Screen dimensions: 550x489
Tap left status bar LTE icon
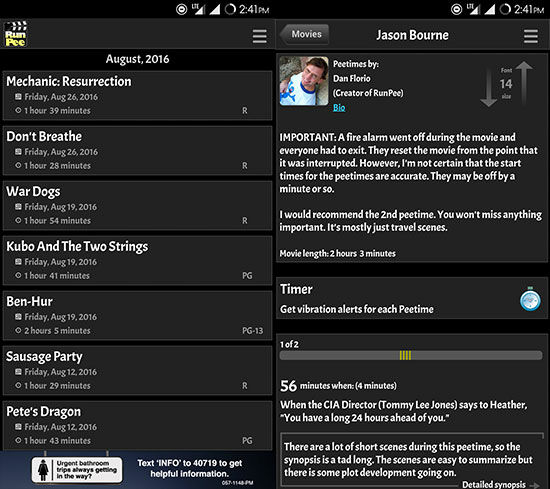tap(198, 9)
